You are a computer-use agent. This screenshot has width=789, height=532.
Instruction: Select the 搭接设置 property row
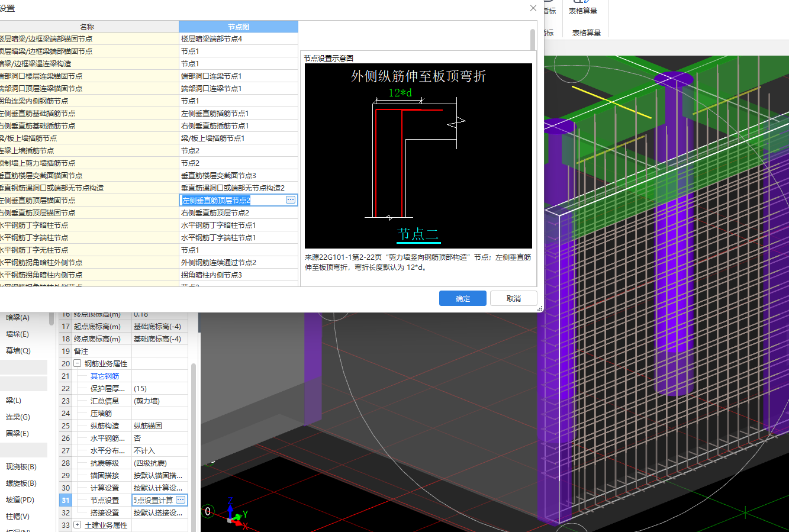pyautogui.click(x=123, y=512)
